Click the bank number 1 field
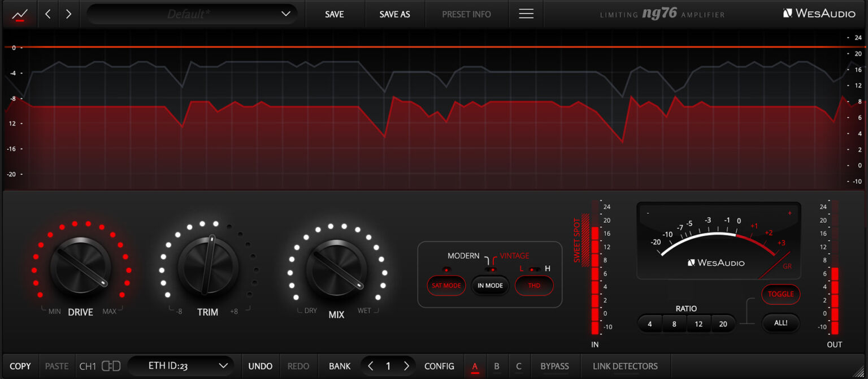 [x=388, y=366]
